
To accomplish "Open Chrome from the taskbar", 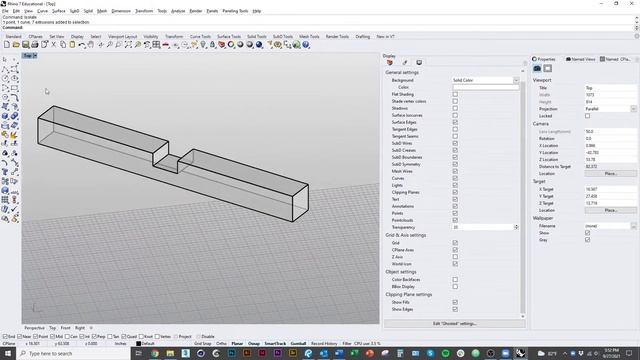I will 155,353.
